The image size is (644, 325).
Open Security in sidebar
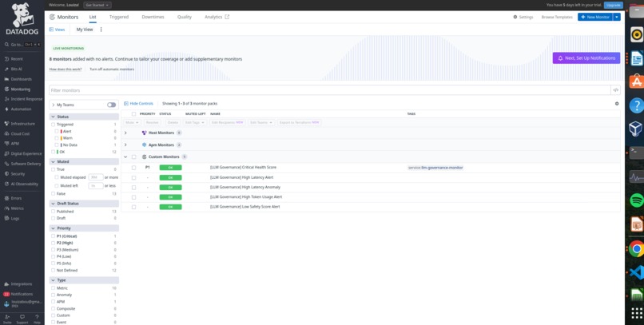(18, 174)
